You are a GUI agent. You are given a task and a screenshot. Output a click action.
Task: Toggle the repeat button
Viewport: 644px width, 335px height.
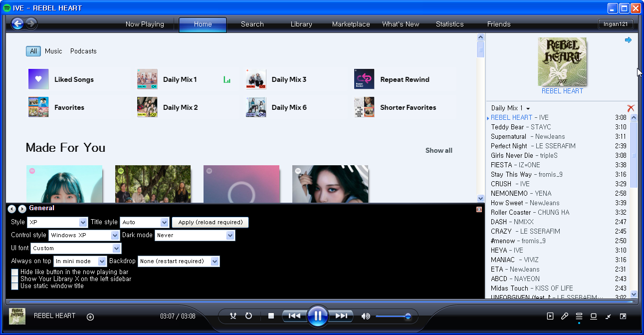tap(248, 316)
